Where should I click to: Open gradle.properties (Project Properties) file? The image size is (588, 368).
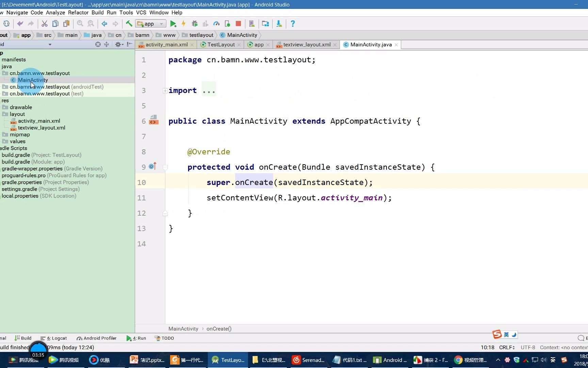coord(45,182)
